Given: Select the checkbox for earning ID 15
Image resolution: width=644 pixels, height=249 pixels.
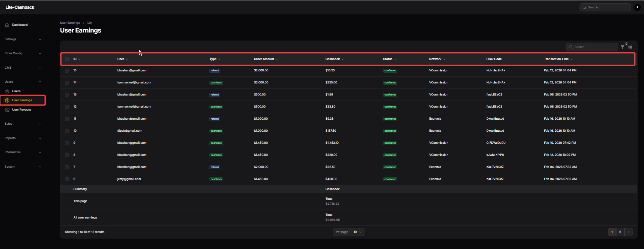Looking at the screenshot, I should click(67, 71).
